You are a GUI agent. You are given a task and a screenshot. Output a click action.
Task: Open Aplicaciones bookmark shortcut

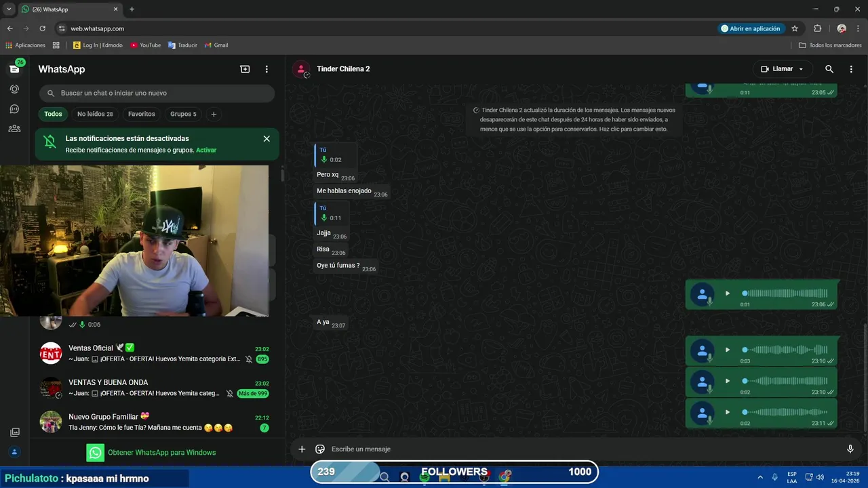tap(25, 45)
